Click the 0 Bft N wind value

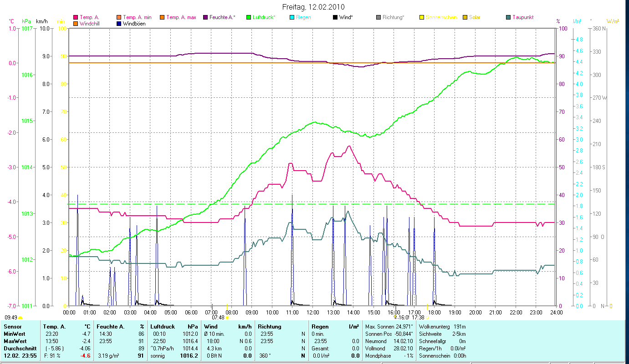[214, 355]
